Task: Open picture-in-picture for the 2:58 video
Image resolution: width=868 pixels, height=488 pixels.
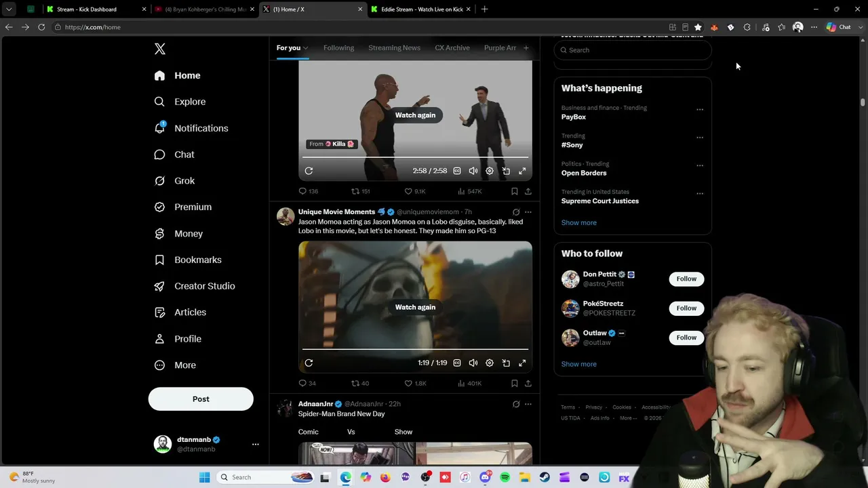Action: (x=506, y=171)
